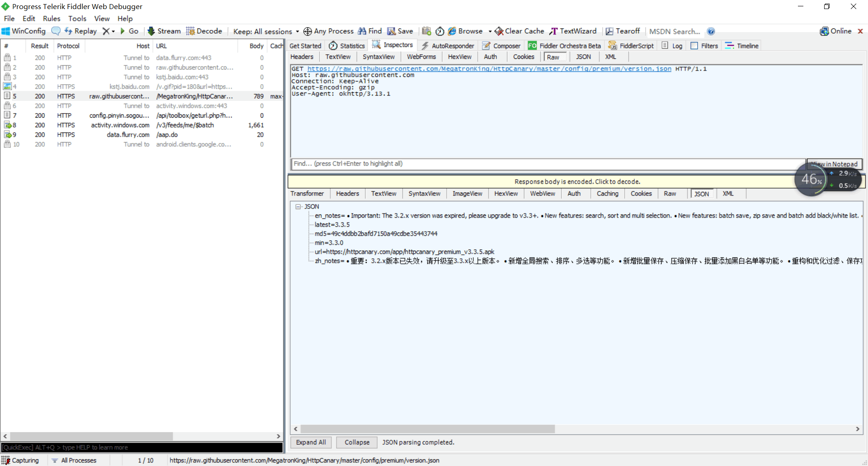
Task: Open TextWizard tool
Action: [573, 31]
